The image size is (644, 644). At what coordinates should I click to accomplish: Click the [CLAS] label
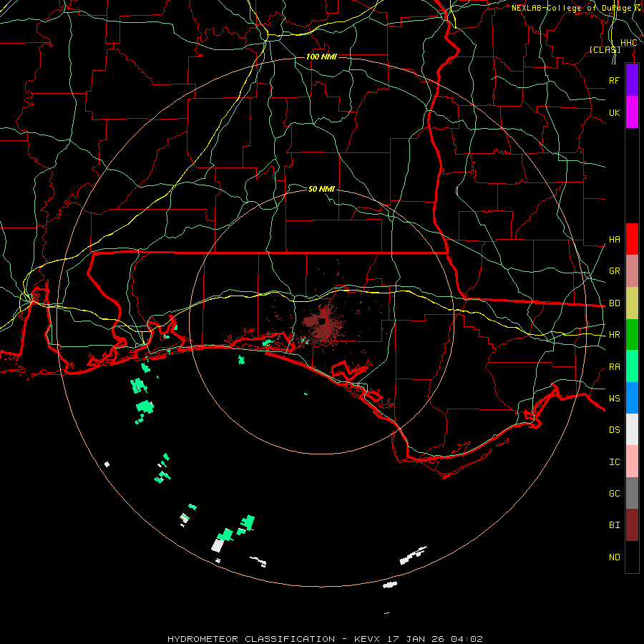[605, 49]
